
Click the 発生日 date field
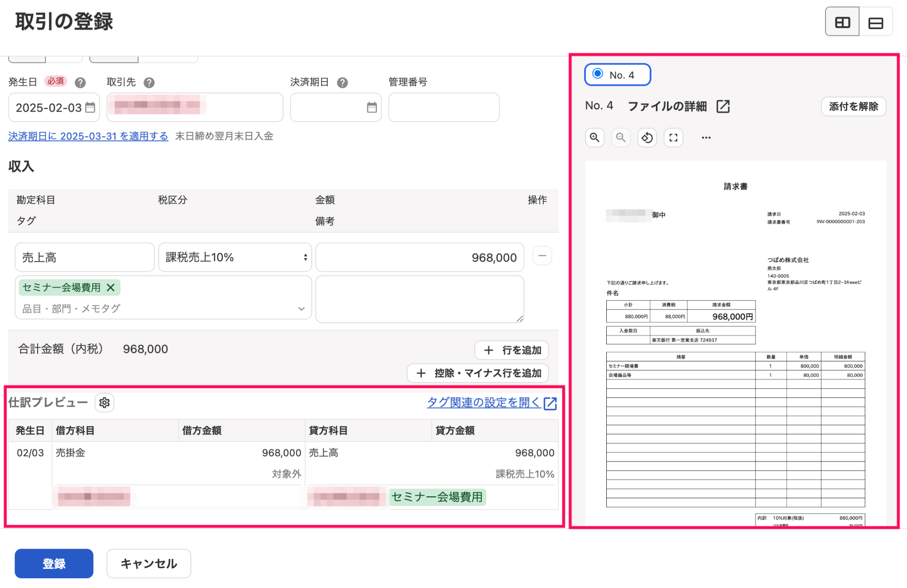54,107
